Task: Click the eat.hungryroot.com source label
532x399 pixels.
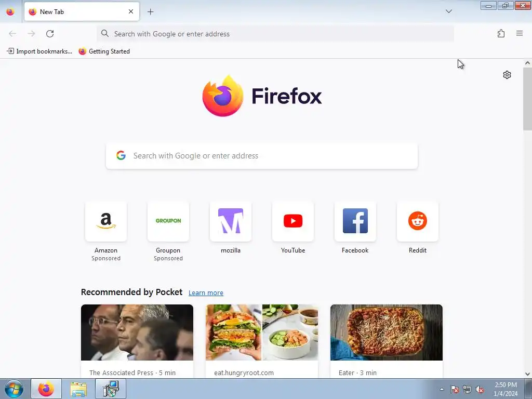Action: coord(244,373)
